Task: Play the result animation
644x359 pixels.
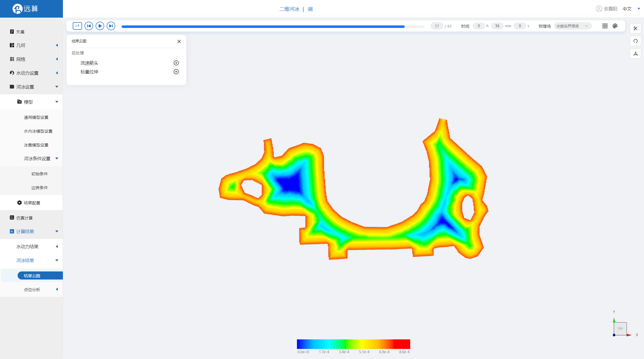Action: click(x=100, y=26)
